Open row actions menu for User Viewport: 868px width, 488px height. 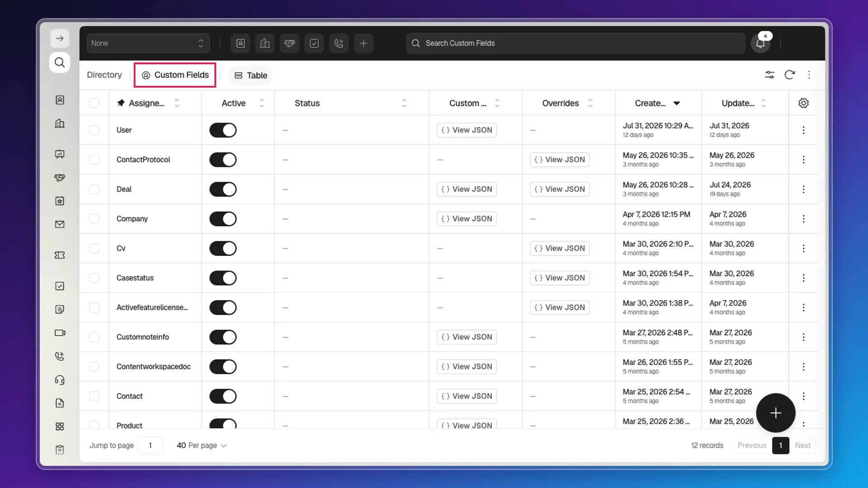pos(803,130)
